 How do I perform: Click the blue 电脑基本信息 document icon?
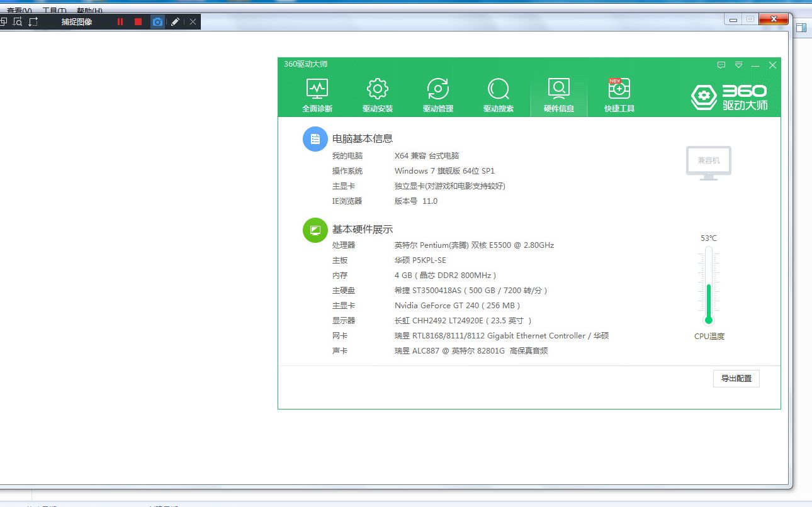315,139
